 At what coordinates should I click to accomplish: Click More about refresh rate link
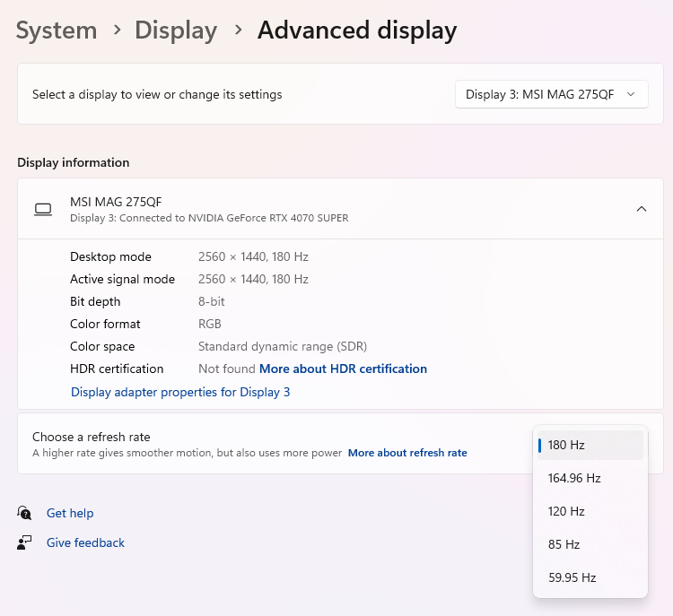407,453
